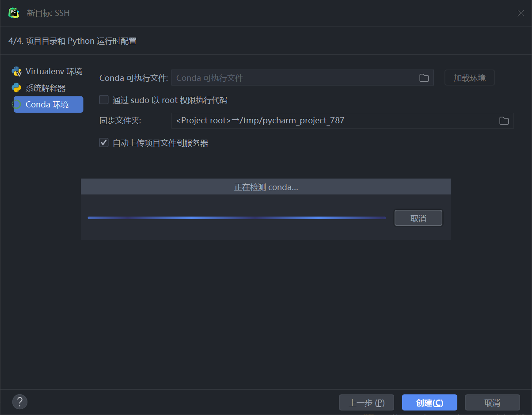Click the Conda 可执行文件: label
532x415 pixels.
click(x=134, y=78)
